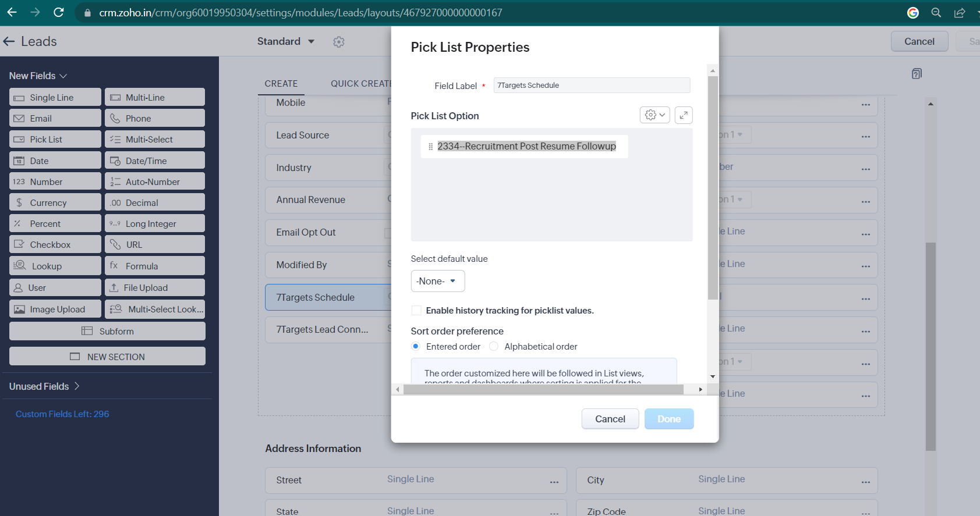The height and width of the screenshot is (516, 980).
Task: Click the Google account icon
Action: coord(913,12)
